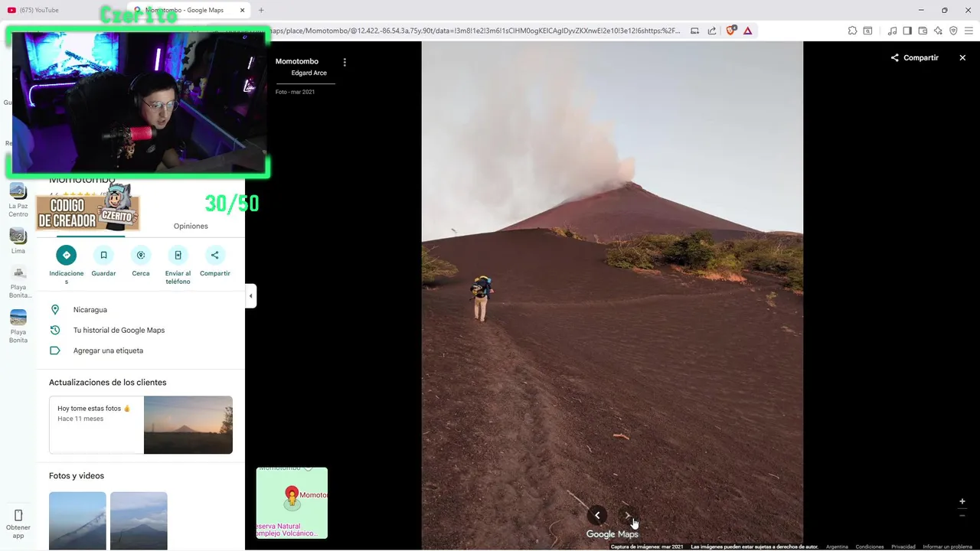Click Brave Shields lion icon

tap(730, 31)
